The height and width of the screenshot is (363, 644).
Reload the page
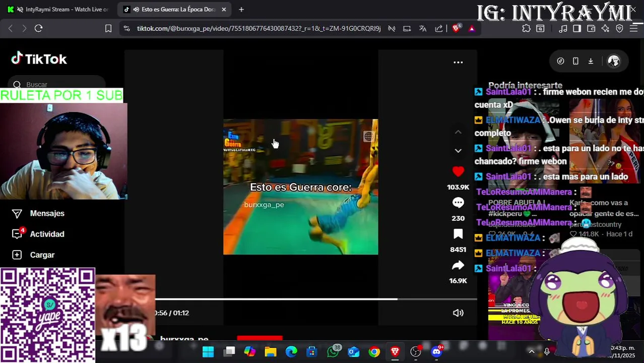pyautogui.click(x=39, y=29)
